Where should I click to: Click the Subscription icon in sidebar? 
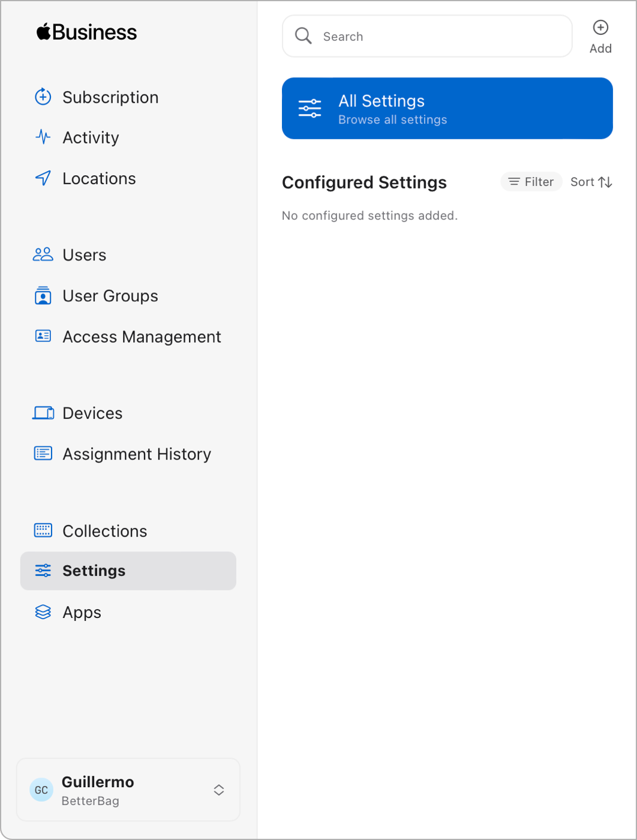click(43, 97)
